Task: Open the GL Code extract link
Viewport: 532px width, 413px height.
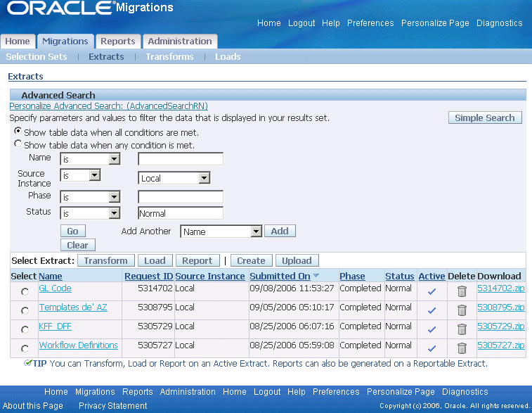Action: coord(55,288)
